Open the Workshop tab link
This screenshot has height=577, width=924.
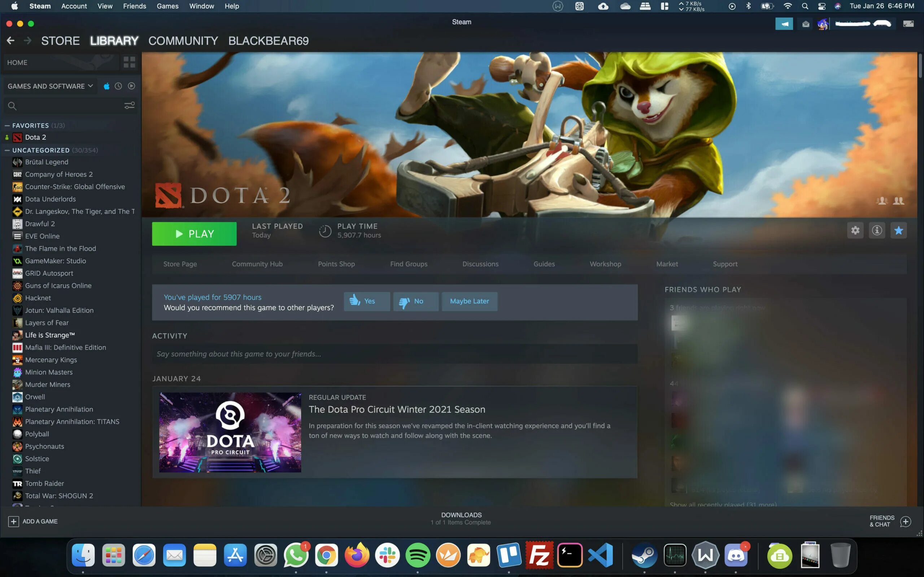click(605, 264)
